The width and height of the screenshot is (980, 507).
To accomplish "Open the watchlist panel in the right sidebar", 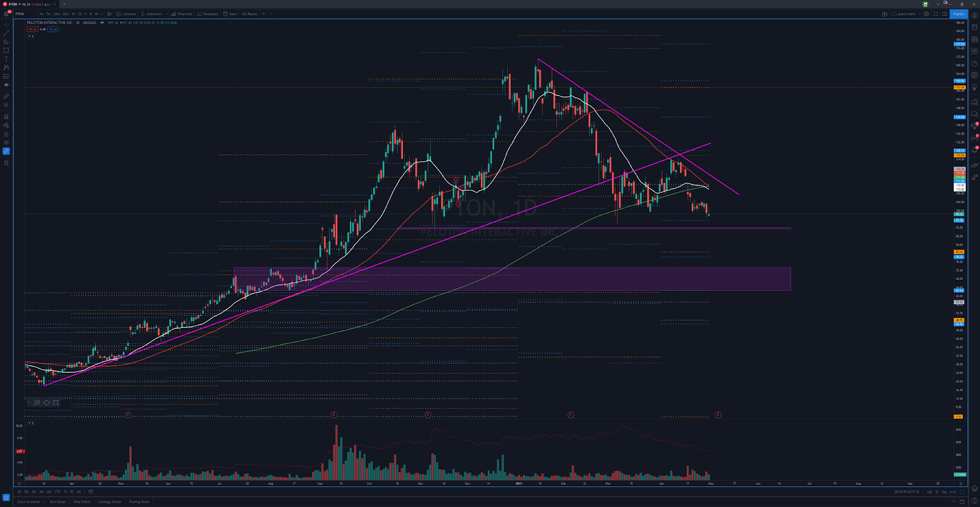I will point(974,15).
